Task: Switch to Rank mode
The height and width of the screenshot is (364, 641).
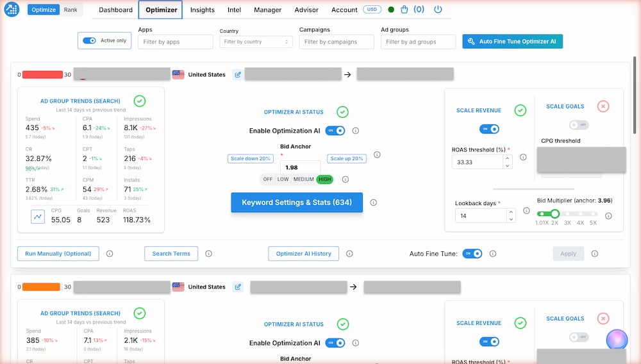Action: coord(71,10)
